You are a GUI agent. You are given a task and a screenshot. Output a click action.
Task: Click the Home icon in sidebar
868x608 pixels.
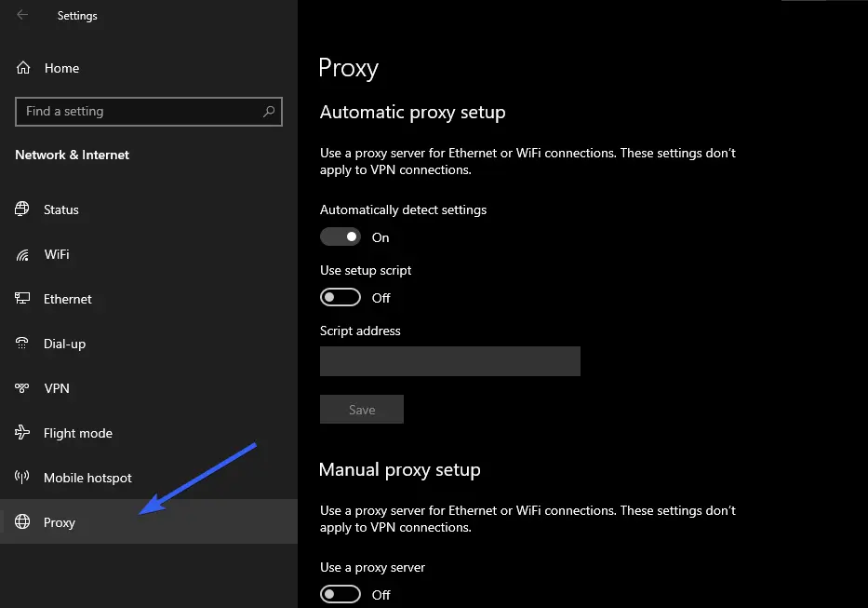pyautogui.click(x=20, y=67)
